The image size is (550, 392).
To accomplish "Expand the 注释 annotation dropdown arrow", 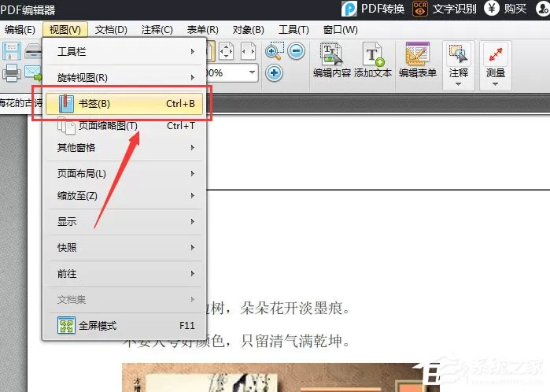I will (458, 84).
